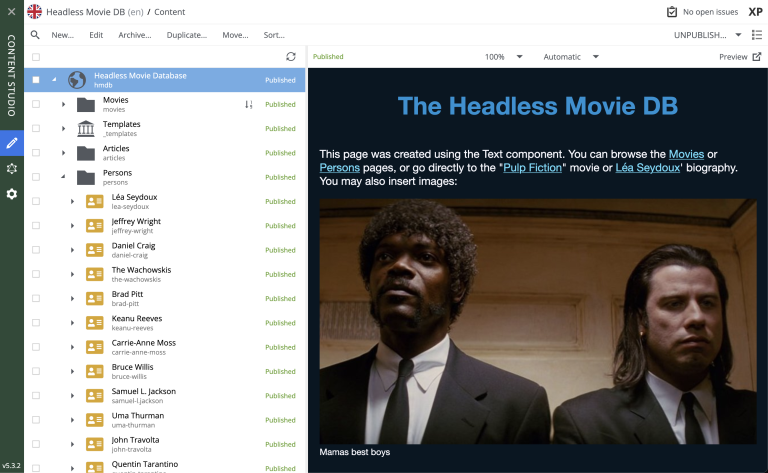
Task: Expand the Articles folder node
Action: (63, 153)
